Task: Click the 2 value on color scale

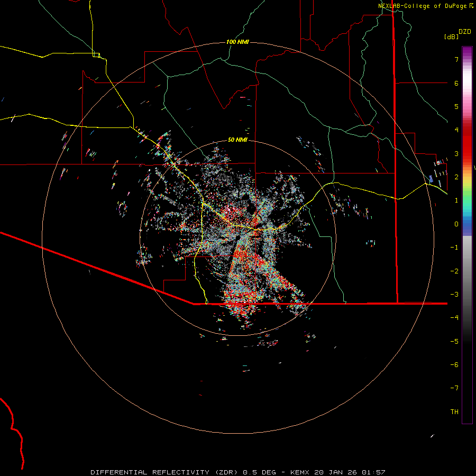Action: pyautogui.click(x=456, y=177)
